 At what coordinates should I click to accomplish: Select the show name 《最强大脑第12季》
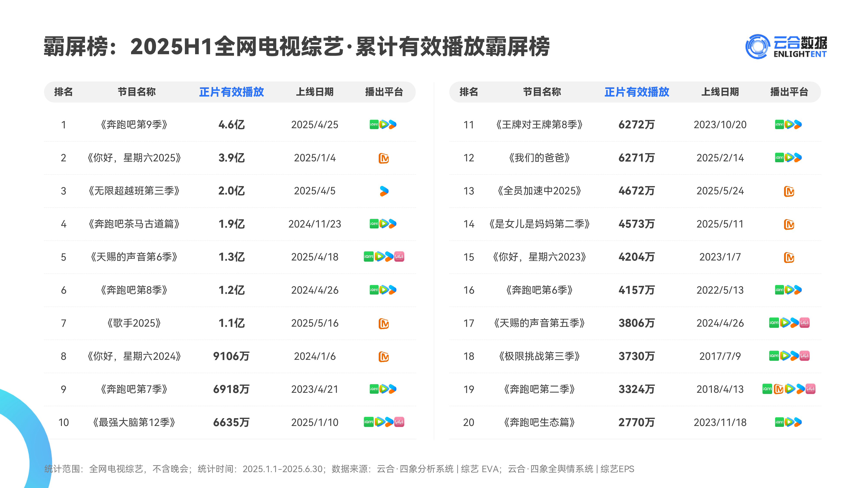(134, 422)
